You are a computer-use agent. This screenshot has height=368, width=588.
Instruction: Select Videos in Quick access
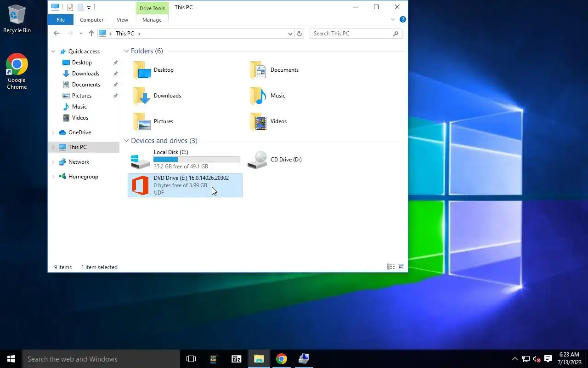click(80, 118)
